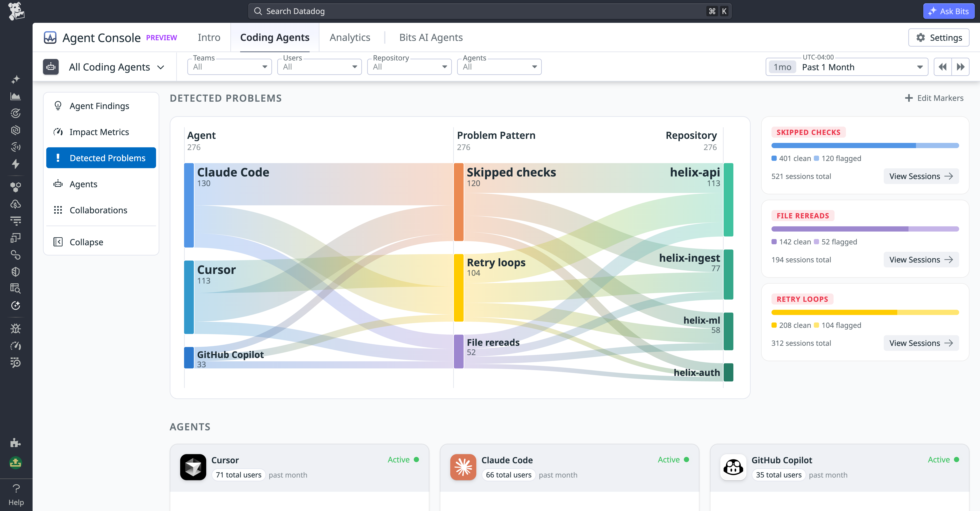Screen dimensions: 980x511
Task: View Sessions for Retry Loops
Action: click(921, 343)
